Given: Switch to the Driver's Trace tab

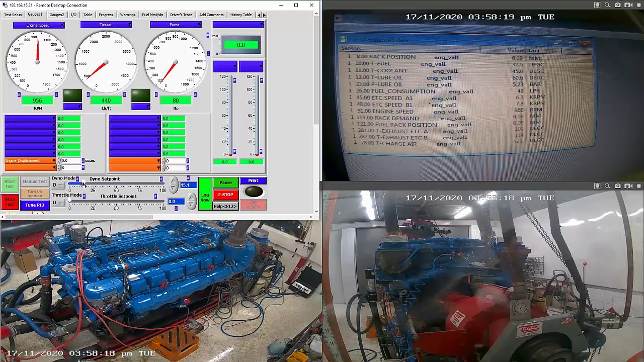Looking at the screenshot, I should tap(181, 15).
